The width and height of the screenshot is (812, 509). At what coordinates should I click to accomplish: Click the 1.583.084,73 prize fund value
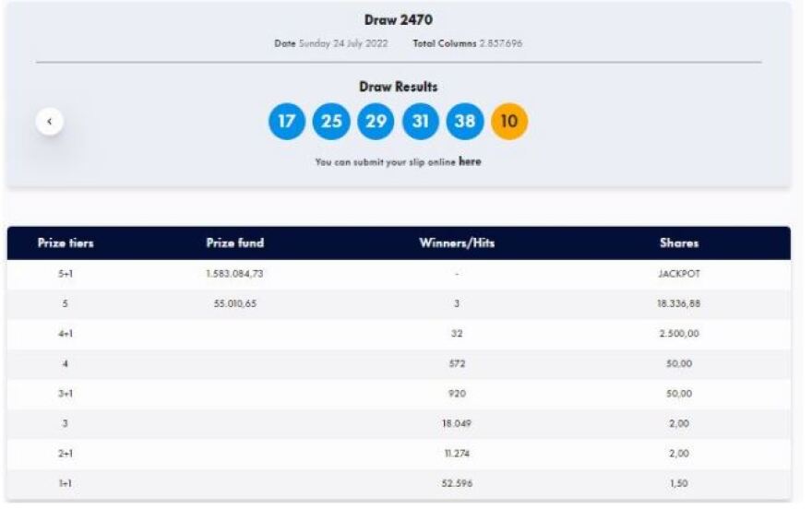[x=234, y=274]
